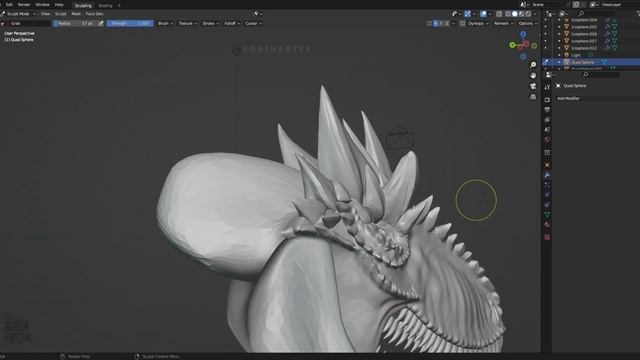Select Wireframe viewport shading mode
The width and height of the screenshot is (640, 360).
508,13
